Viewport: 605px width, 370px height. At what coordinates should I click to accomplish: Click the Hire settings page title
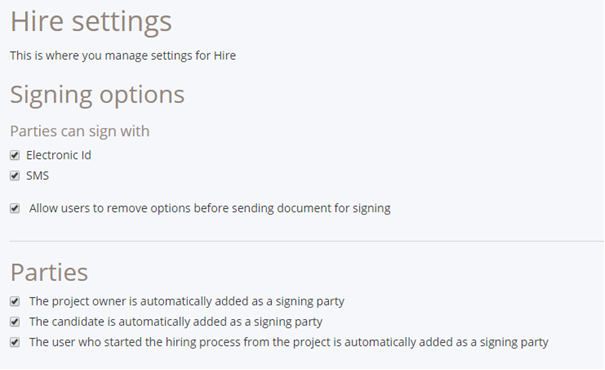(x=91, y=22)
